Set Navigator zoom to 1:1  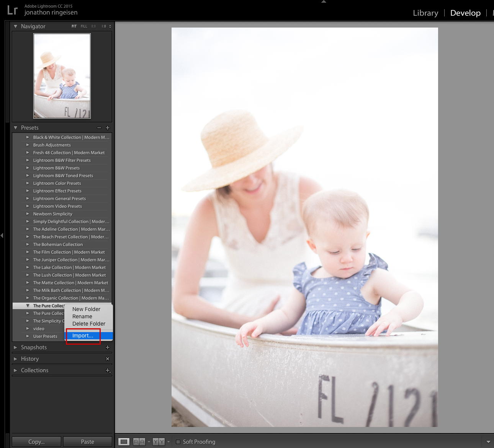click(x=93, y=26)
